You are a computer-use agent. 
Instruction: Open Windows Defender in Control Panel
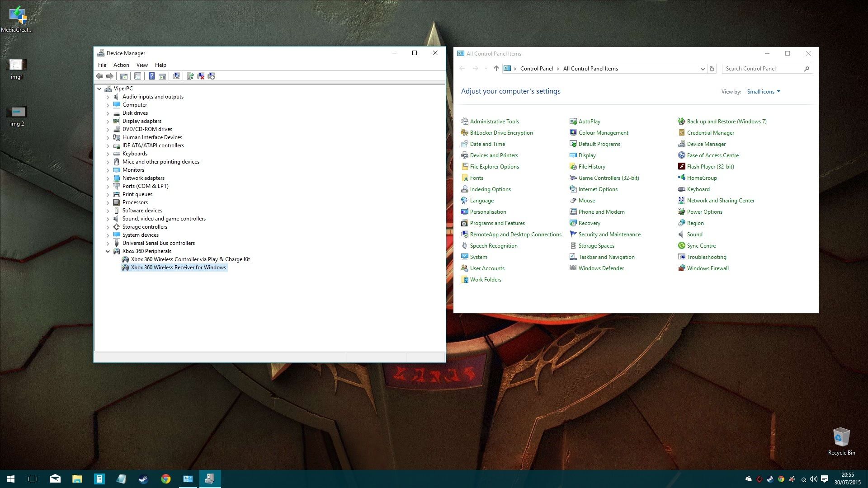pos(597,268)
